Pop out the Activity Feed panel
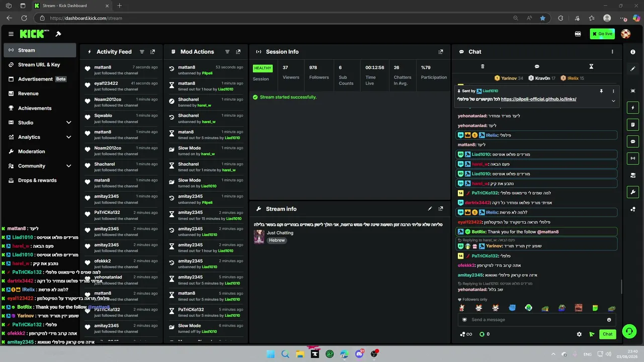 (153, 52)
